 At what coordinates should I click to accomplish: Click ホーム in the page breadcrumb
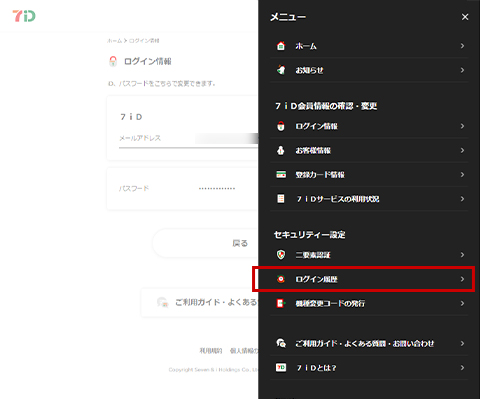(114, 41)
